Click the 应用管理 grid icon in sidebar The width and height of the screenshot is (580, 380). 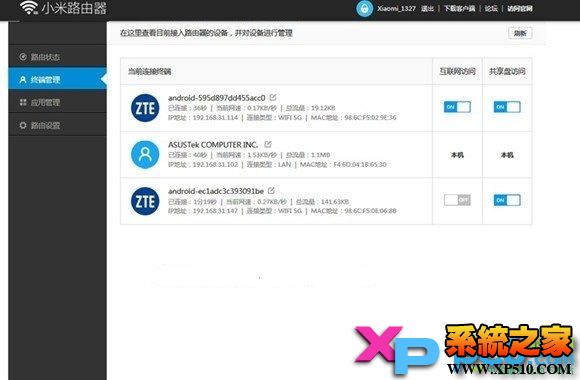(x=23, y=102)
